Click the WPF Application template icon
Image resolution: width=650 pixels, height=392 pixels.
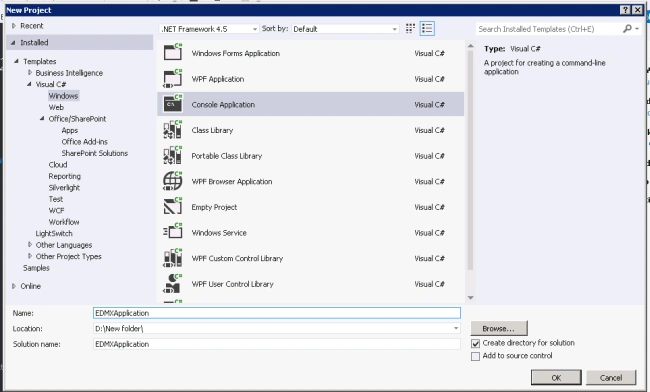[173, 78]
